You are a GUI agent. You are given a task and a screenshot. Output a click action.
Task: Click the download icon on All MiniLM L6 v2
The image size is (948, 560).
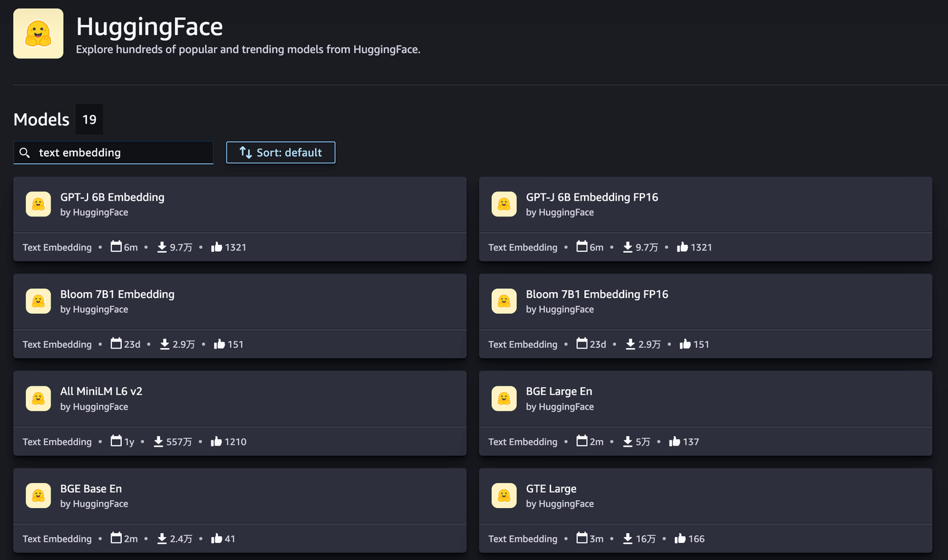tap(159, 442)
